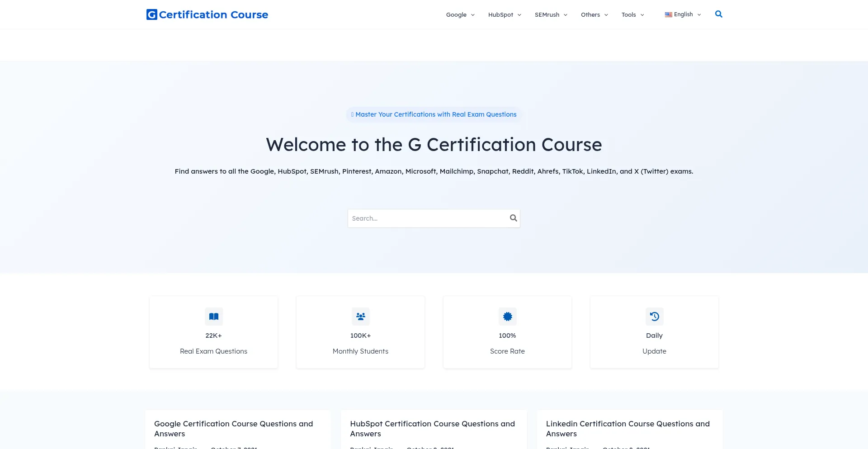Viewport: 868px width, 449px height.
Task: Expand the HubSpot menu dropdown
Action: [x=504, y=14]
